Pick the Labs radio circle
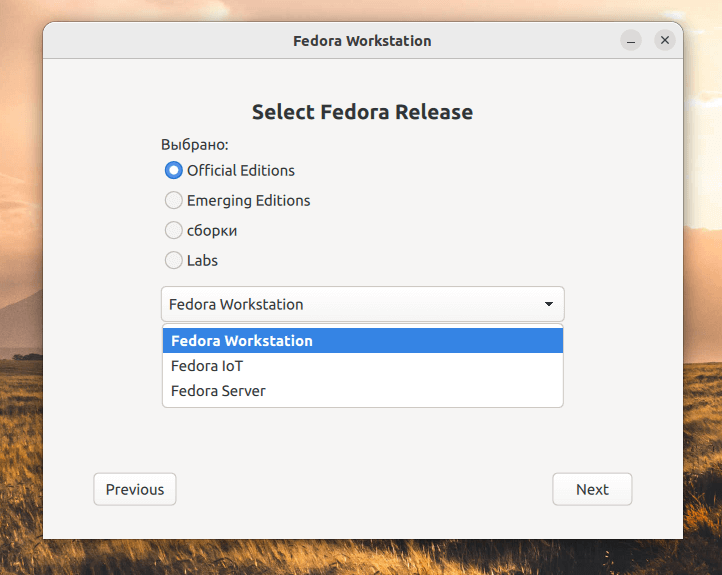Viewport: 722px width, 575px height. point(174,260)
